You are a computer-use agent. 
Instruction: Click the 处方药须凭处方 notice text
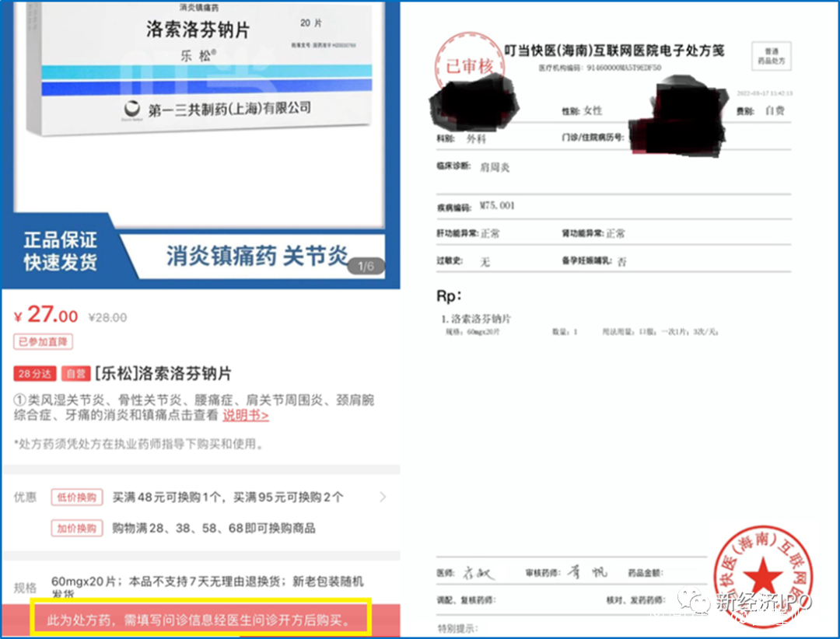point(138,444)
